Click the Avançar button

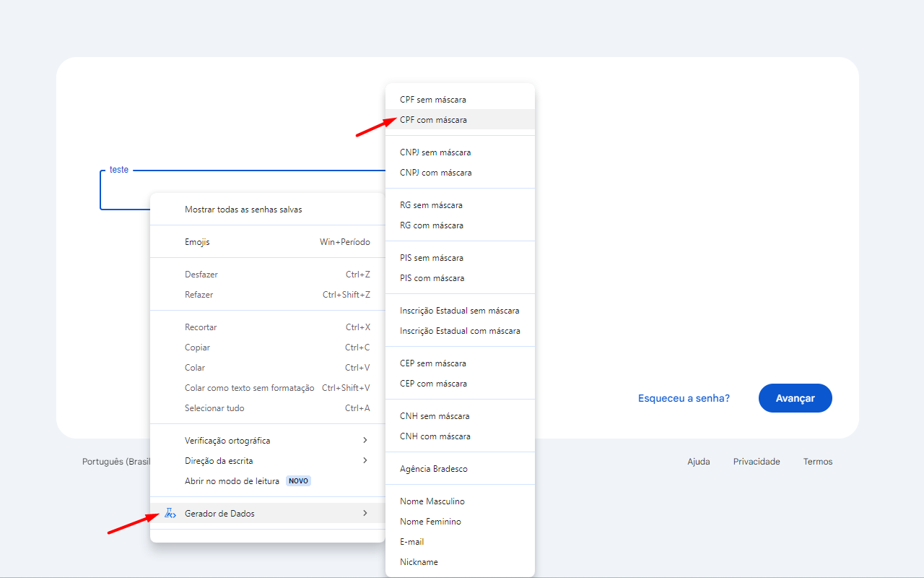pyautogui.click(x=796, y=398)
